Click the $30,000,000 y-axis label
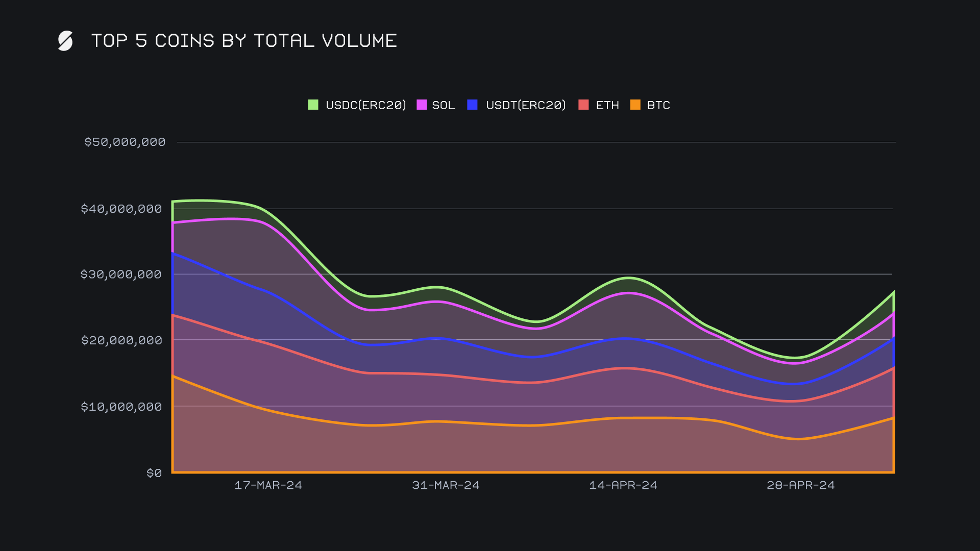980x551 pixels. coord(121,274)
